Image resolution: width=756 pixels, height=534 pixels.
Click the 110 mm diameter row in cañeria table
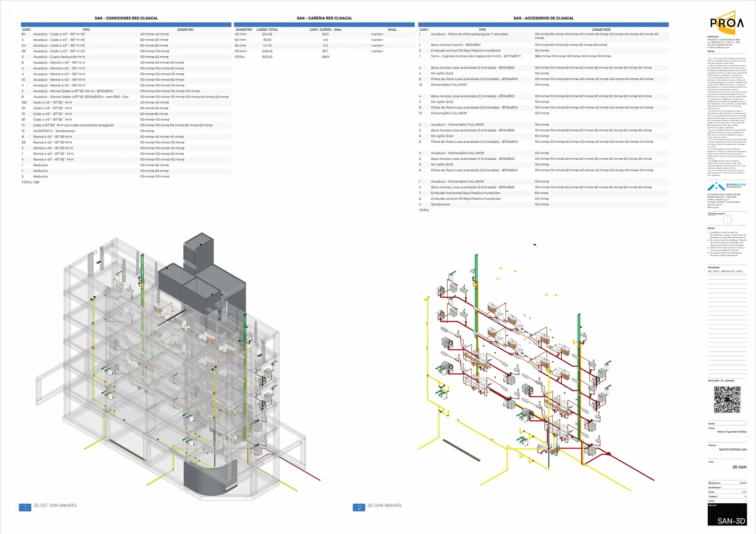tap(324, 51)
